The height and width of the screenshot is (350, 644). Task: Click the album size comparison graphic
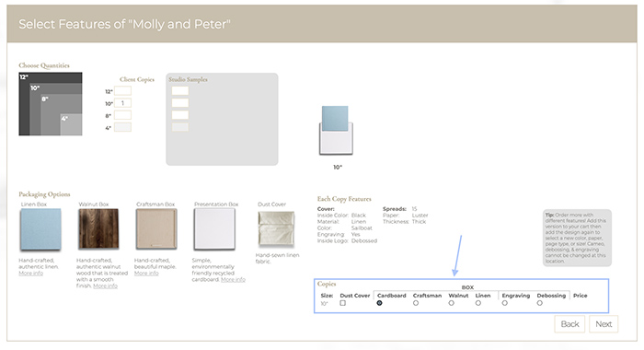[x=51, y=104]
